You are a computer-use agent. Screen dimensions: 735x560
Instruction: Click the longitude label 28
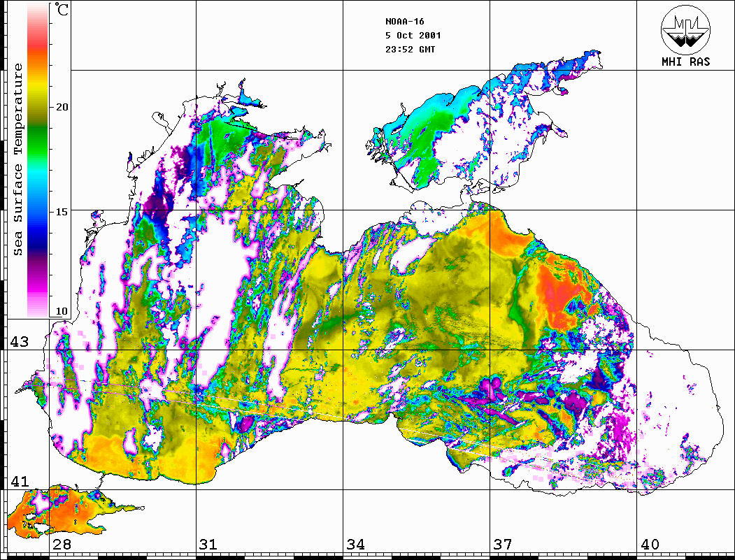(x=62, y=545)
